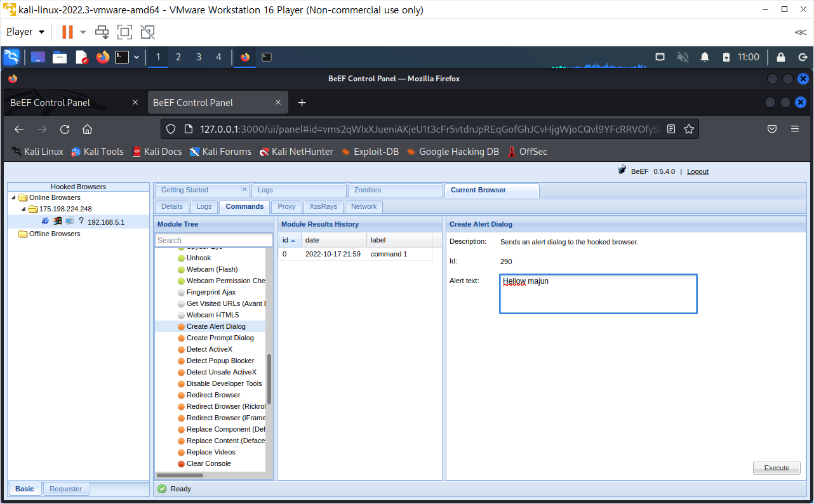This screenshot has width=814, height=504.
Task: Click the Kali dragon applications menu icon
Action: click(11, 57)
